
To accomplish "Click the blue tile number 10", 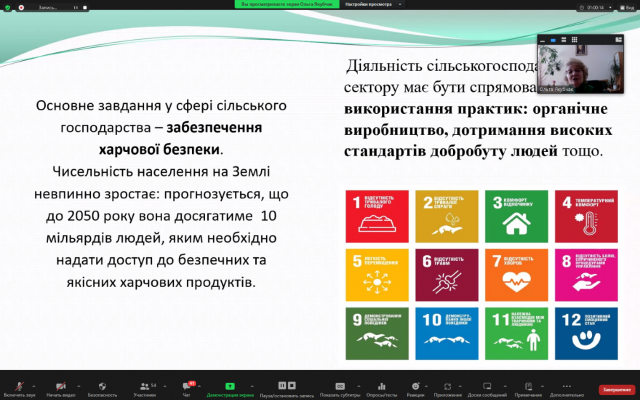I will [x=447, y=334].
